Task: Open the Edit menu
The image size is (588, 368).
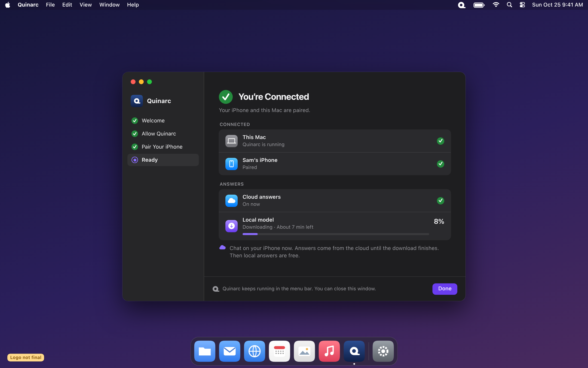Action: click(67, 5)
